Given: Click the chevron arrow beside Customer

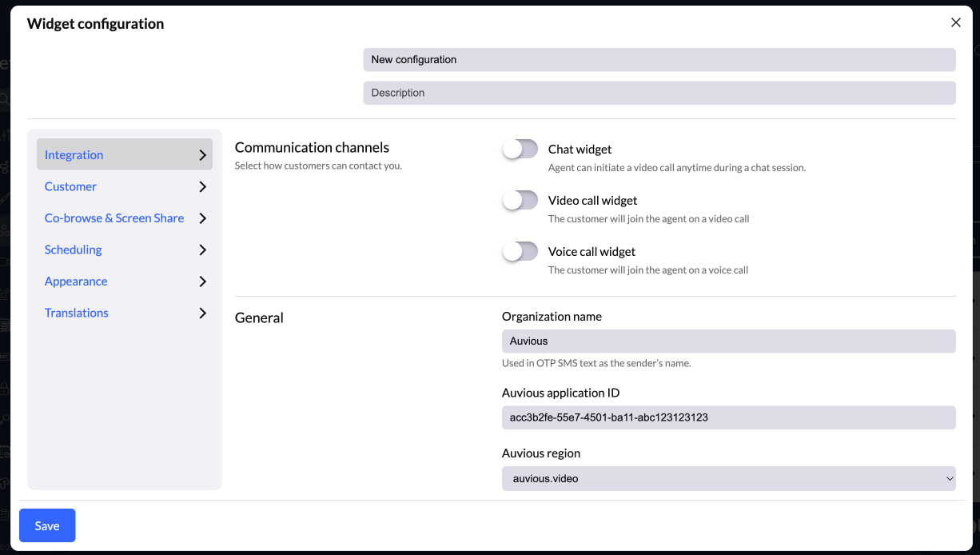Looking at the screenshot, I should pos(202,186).
